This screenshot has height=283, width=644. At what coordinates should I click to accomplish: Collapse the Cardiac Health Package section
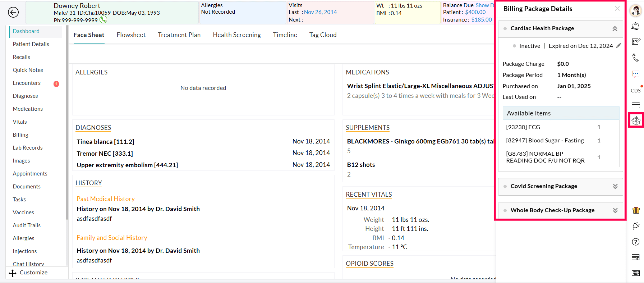pyautogui.click(x=615, y=29)
